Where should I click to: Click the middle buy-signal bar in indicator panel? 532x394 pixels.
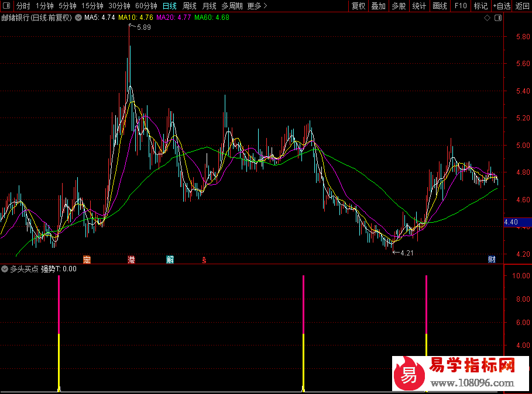coord(303,333)
